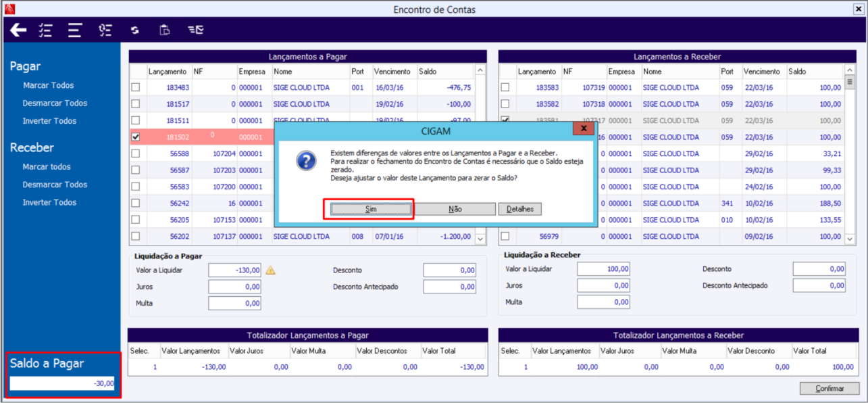Tick checkbox for receivable 183583
Image resolution: width=868 pixels, height=403 pixels.
505,87
